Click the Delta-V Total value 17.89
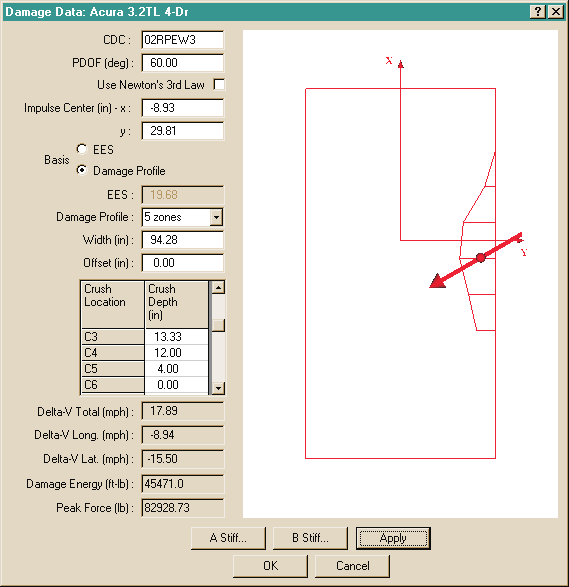This screenshot has height=587, width=569. [x=183, y=411]
